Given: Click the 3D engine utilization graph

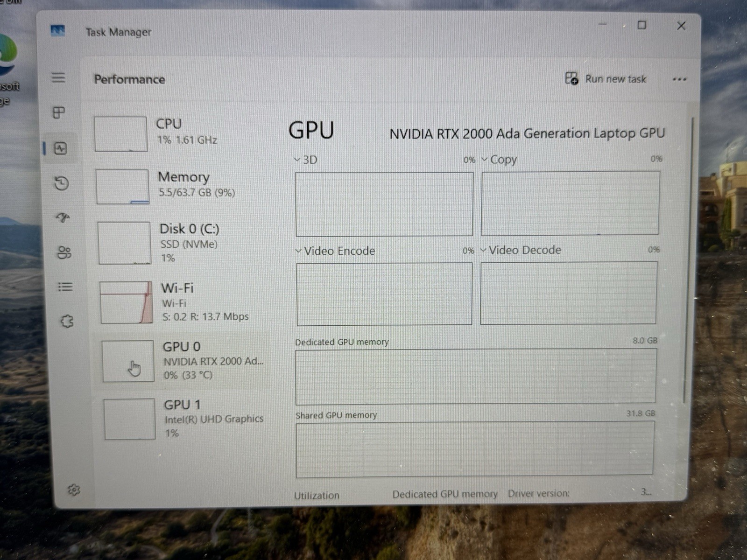Looking at the screenshot, I should click(384, 204).
